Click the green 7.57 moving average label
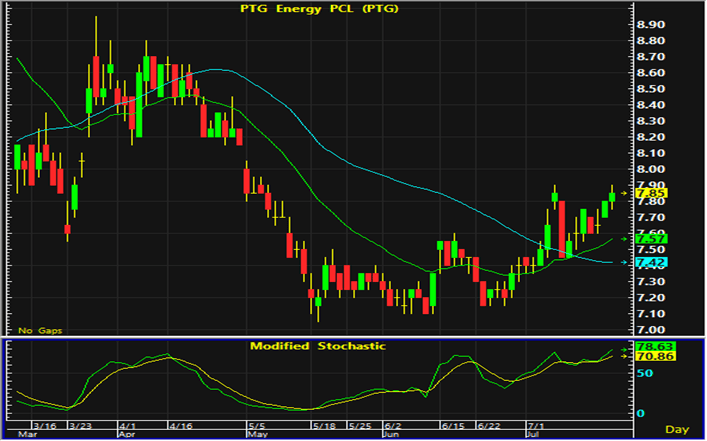707x441 pixels. (x=651, y=239)
